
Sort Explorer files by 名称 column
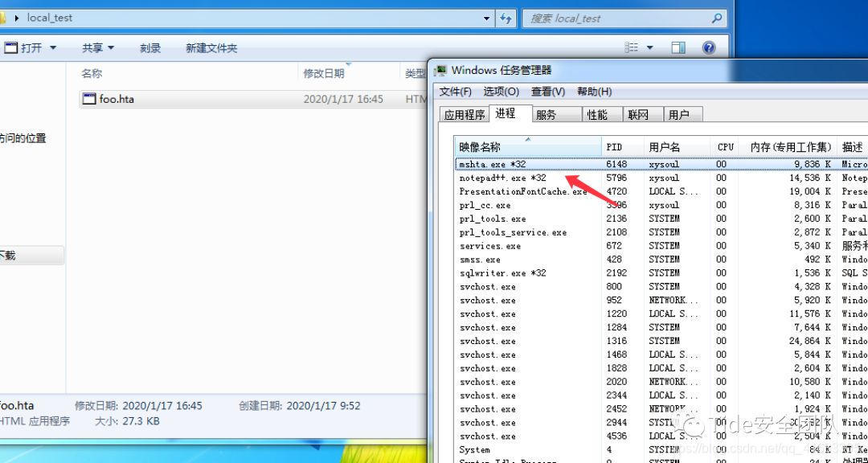pos(92,73)
